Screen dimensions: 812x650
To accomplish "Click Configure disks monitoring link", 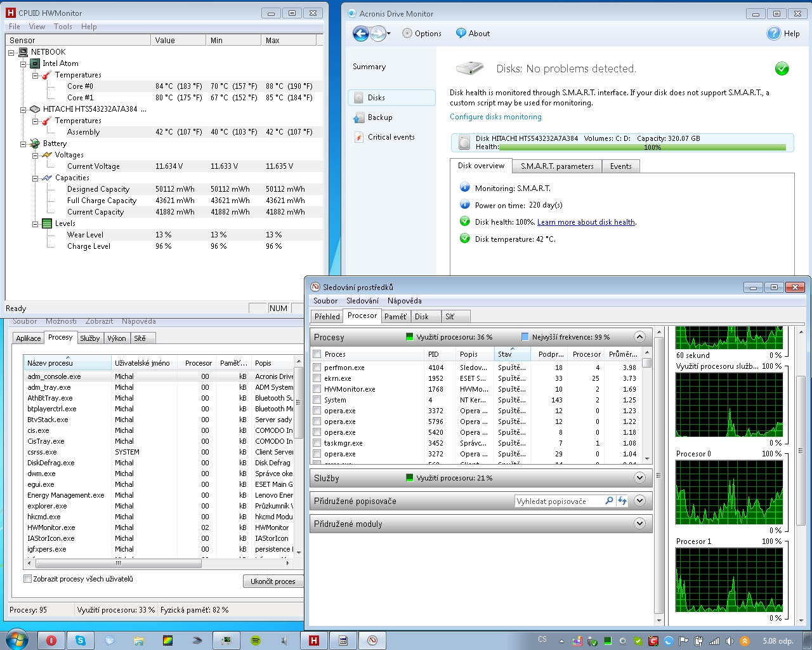I will (x=495, y=117).
